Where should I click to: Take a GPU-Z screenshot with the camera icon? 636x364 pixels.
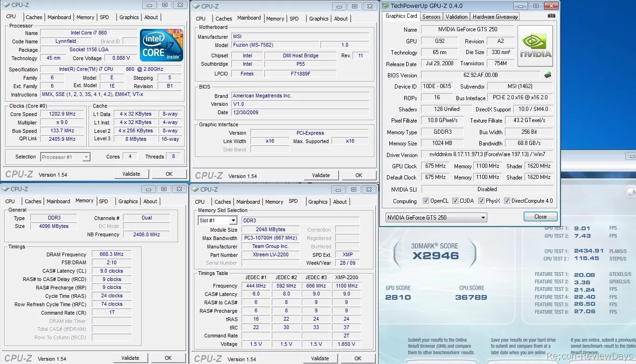(552, 15)
